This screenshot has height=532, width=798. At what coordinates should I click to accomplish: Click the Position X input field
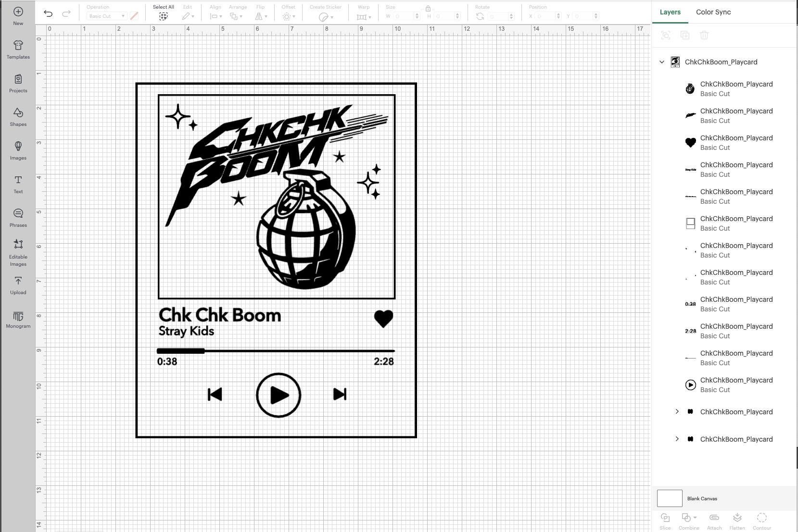coord(545,16)
